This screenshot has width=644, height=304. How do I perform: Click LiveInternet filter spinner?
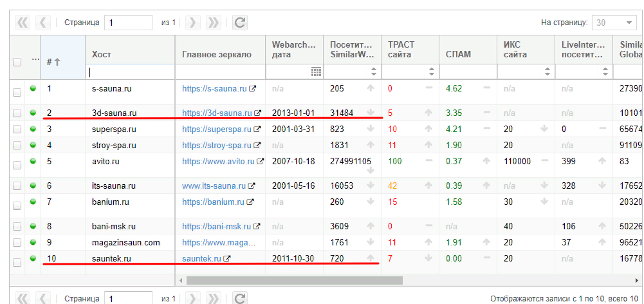click(x=605, y=71)
